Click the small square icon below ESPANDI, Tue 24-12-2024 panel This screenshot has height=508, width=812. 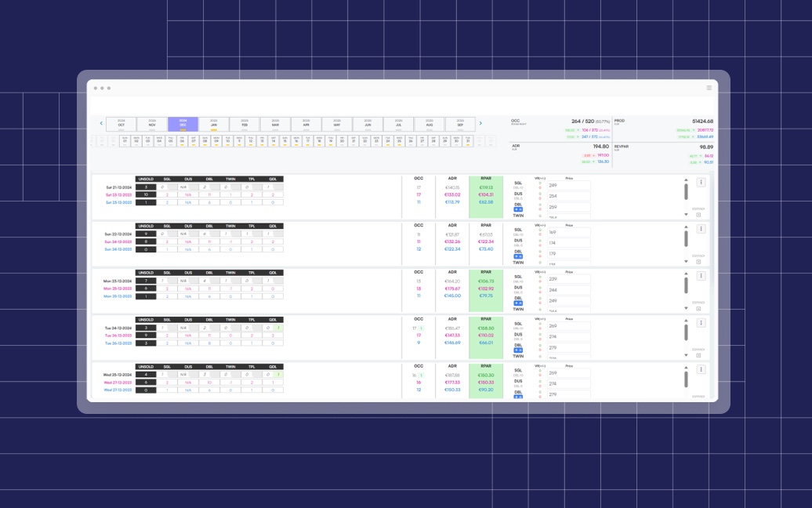[698, 356]
